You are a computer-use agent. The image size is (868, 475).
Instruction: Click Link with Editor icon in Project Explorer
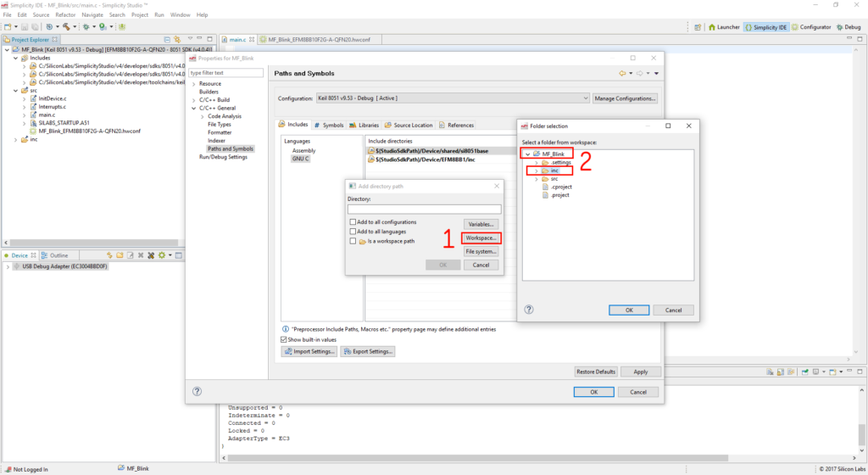click(177, 40)
